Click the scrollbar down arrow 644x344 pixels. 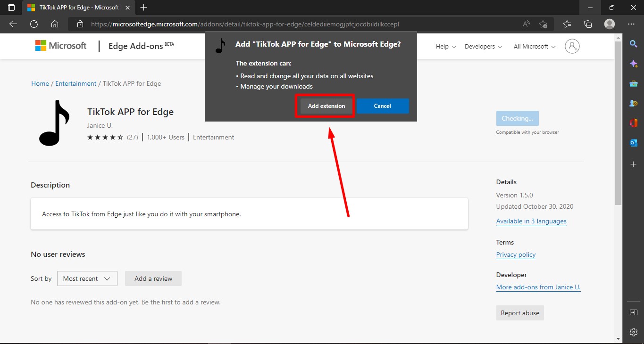pos(618,338)
